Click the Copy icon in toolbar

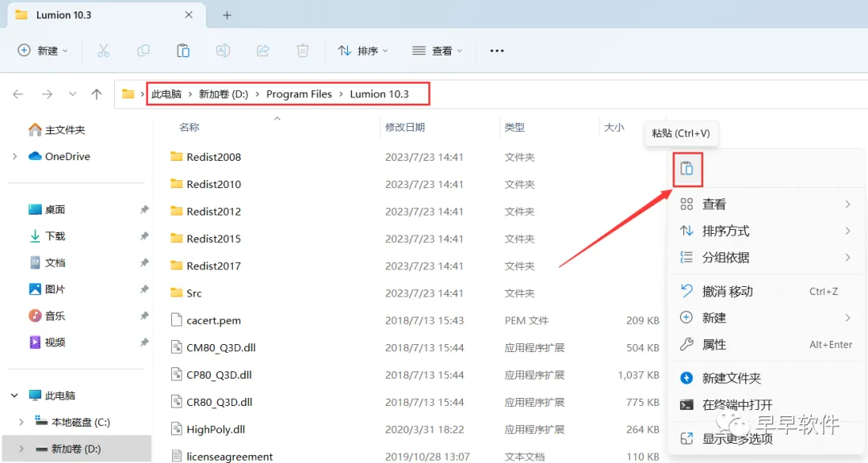[x=143, y=51]
